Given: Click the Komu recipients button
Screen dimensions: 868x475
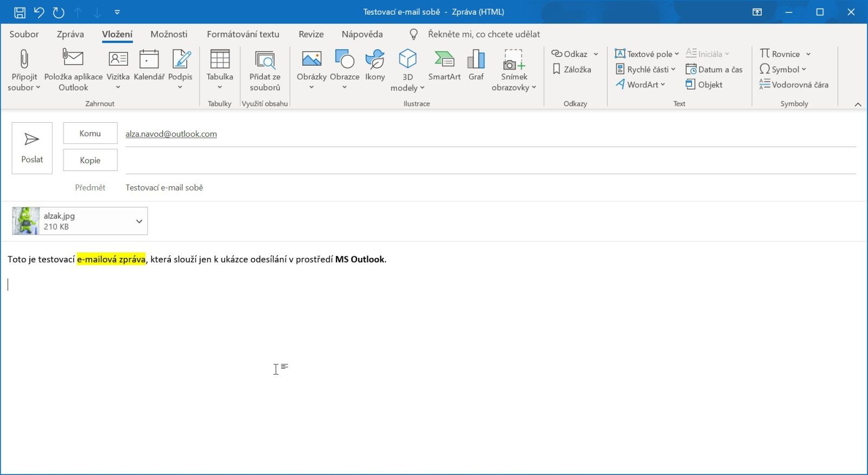Looking at the screenshot, I should [90, 133].
